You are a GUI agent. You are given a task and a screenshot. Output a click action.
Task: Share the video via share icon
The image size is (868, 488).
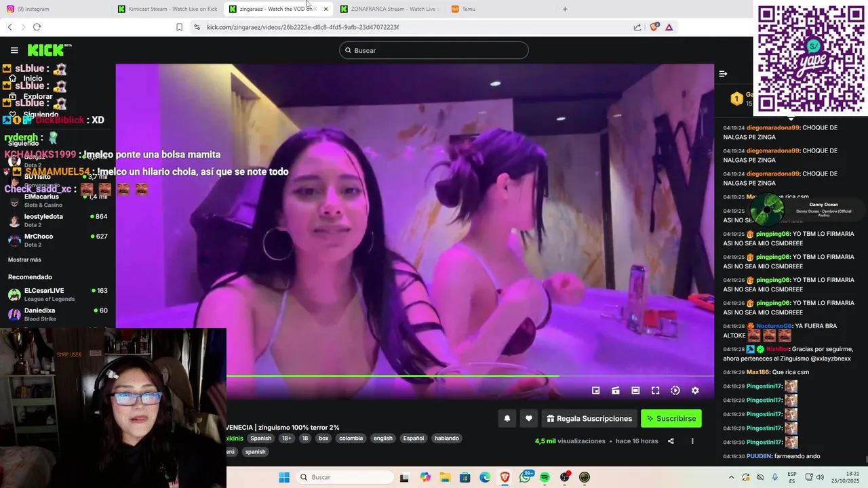[x=671, y=441]
